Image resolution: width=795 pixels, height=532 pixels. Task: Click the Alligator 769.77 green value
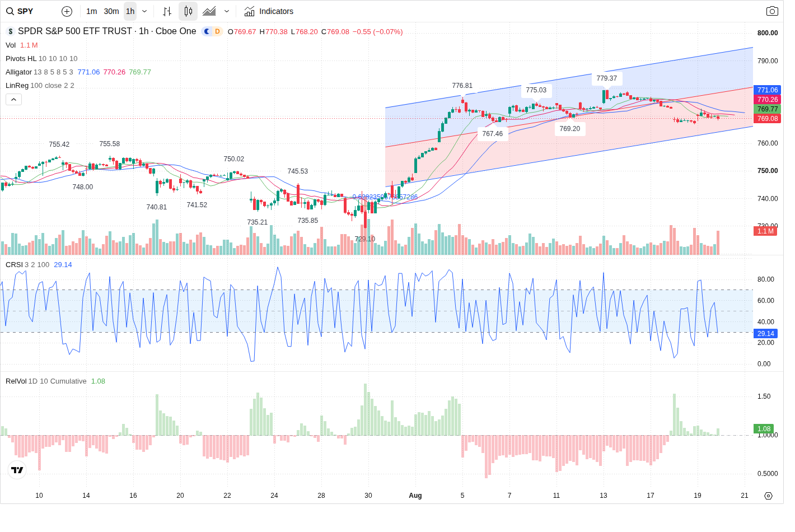pos(140,72)
